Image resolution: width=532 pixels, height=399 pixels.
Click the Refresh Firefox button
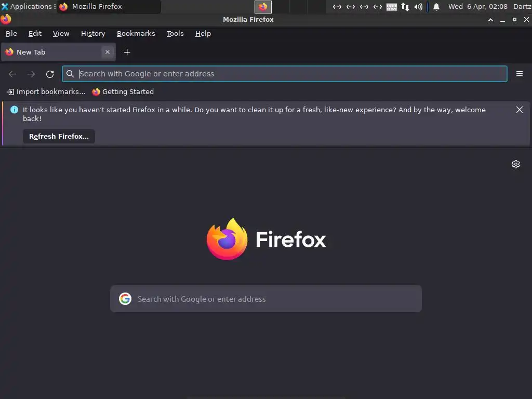pyautogui.click(x=59, y=137)
